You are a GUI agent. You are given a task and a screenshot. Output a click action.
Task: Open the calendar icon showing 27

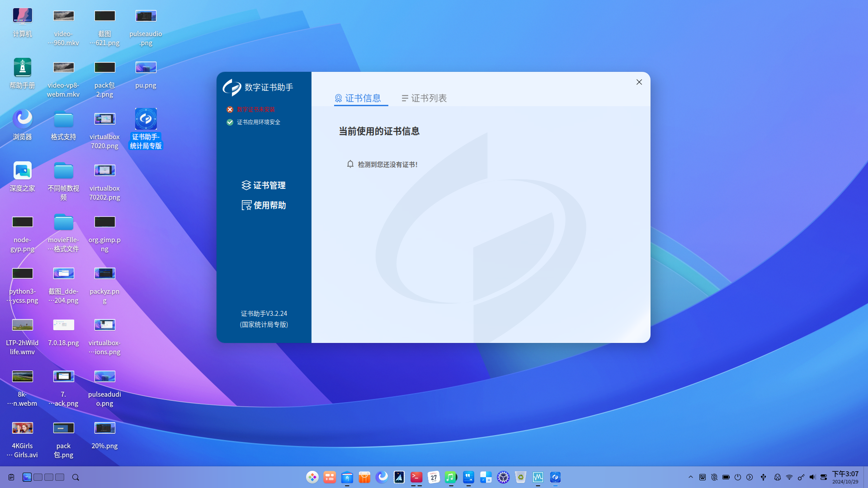pyautogui.click(x=434, y=477)
